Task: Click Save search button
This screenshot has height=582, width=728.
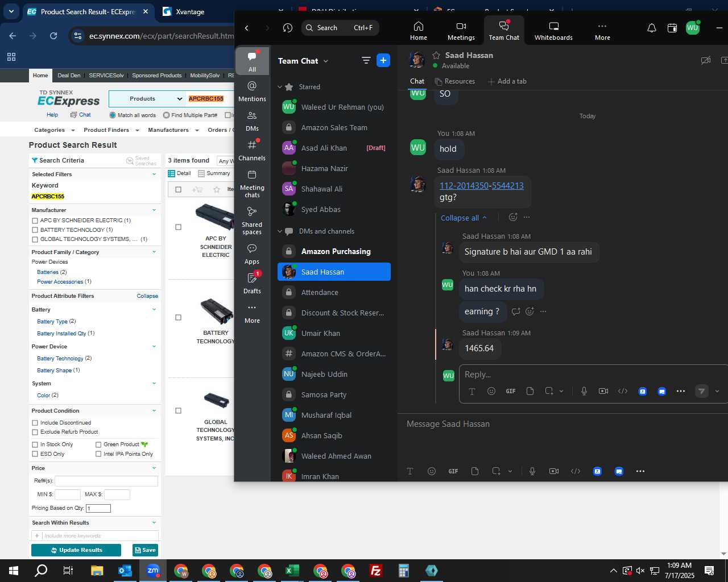Action: (x=145, y=550)
